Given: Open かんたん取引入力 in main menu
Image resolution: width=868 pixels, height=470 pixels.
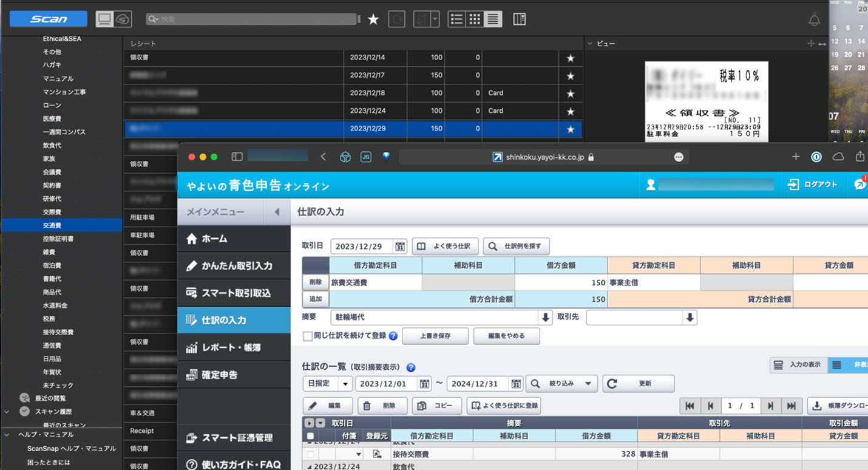Looking at the screenshot, I should 234,266.
